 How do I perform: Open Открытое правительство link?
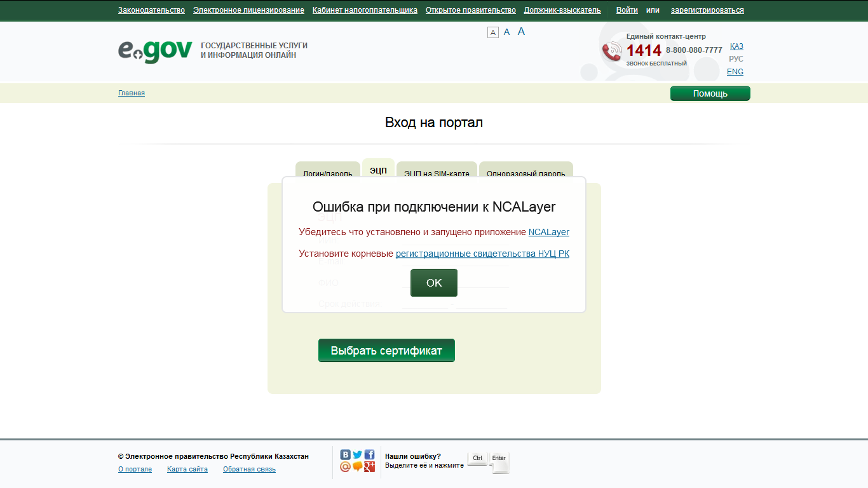pyautogui.click(x=471, y=10)
